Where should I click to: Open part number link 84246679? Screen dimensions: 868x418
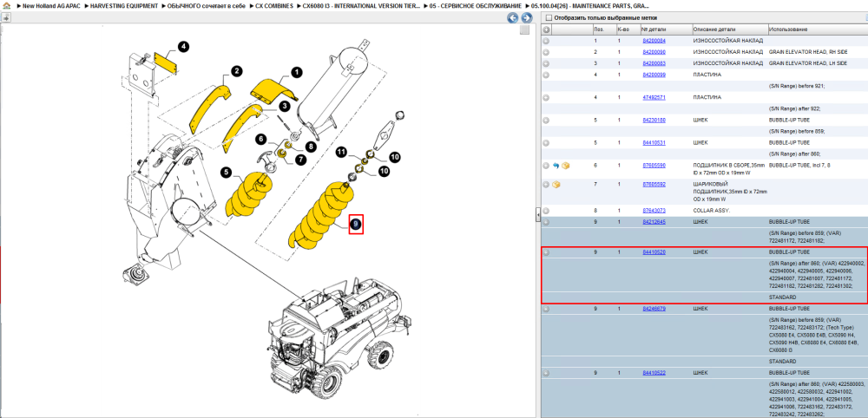point(654,309)
